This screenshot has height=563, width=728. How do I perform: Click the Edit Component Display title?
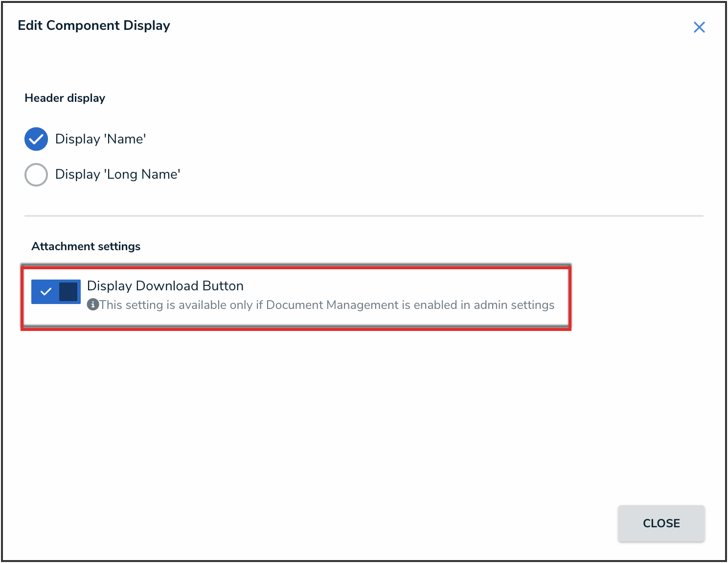point(94,25)
